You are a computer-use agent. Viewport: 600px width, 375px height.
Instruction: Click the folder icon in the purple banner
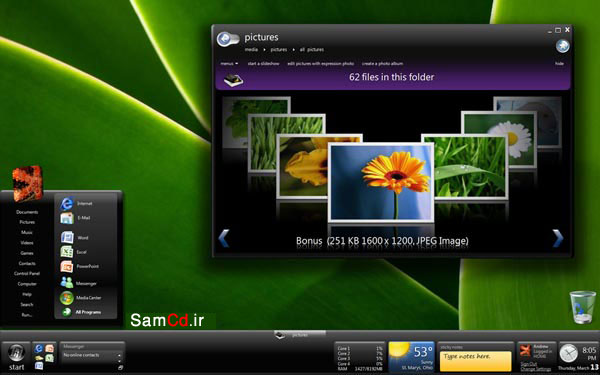pyautogui.click(x=233, y=80)
